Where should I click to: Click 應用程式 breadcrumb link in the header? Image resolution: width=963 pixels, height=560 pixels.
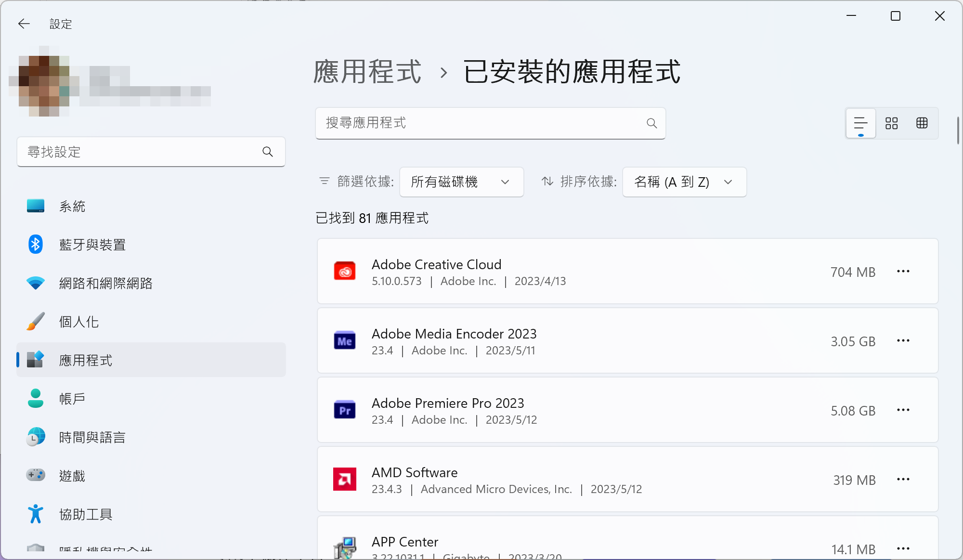(x=367, y=72)
